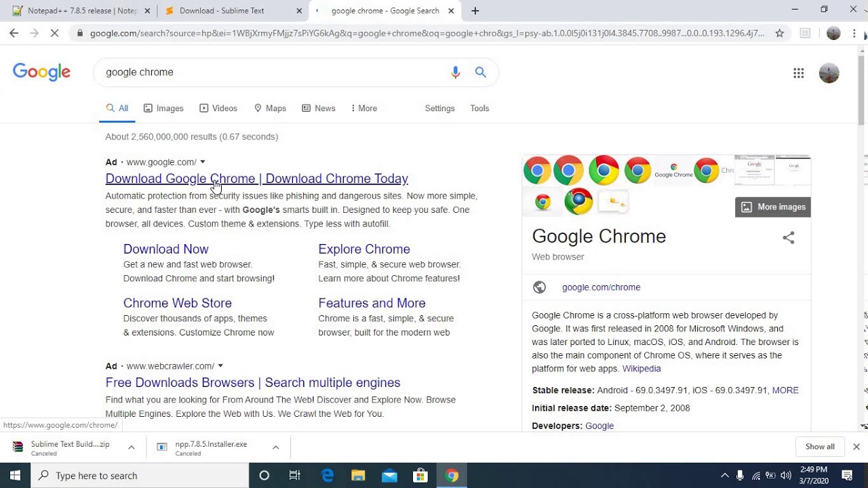Viewport: 868px width, 488px height.
Task: Open the Wikipedia source link
Action: click(642, 369)
